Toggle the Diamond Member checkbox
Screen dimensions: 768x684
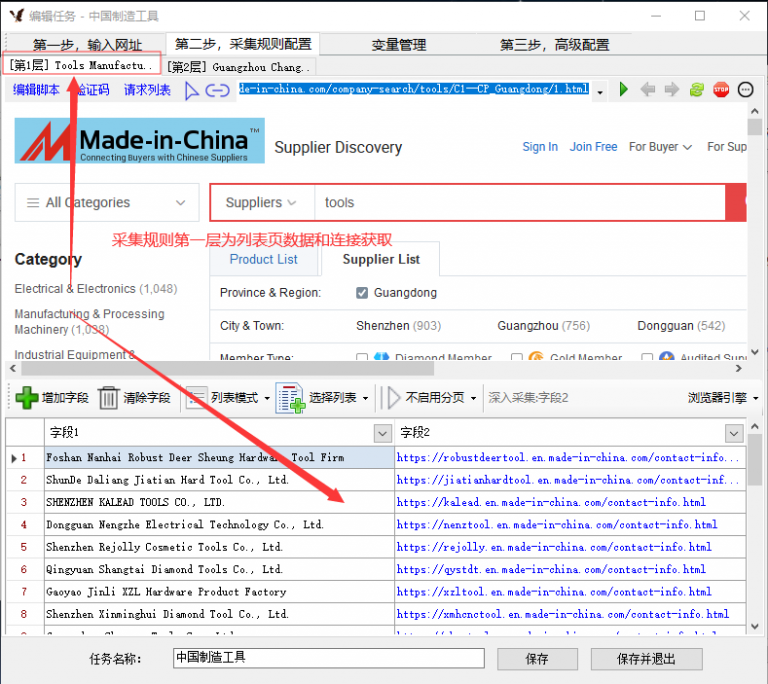[362, 357]
